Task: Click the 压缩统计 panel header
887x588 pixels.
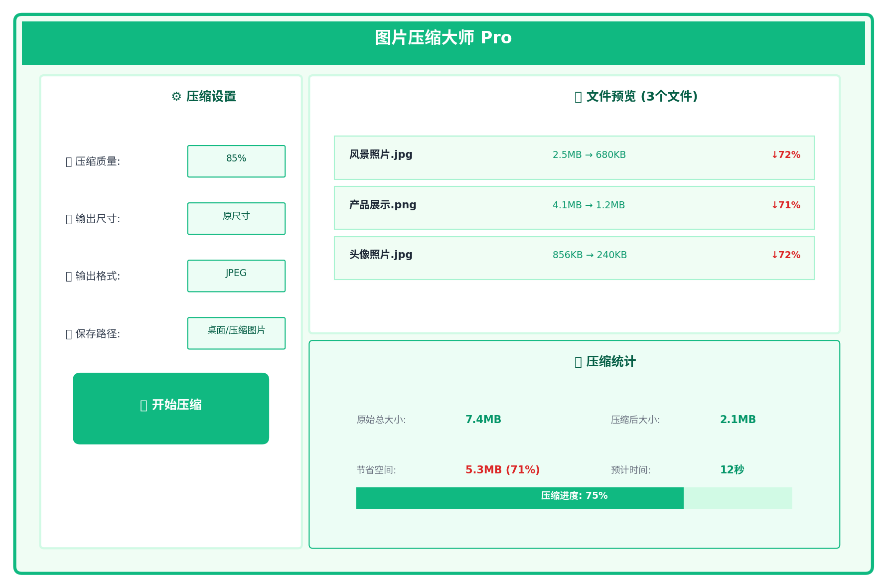Action: coord(605,362)
